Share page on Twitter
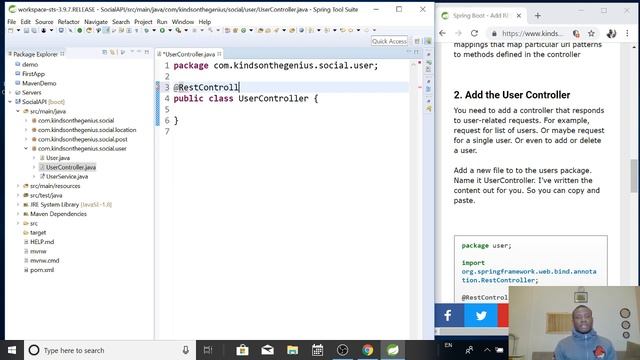The image size is (640, 360). 481,315
